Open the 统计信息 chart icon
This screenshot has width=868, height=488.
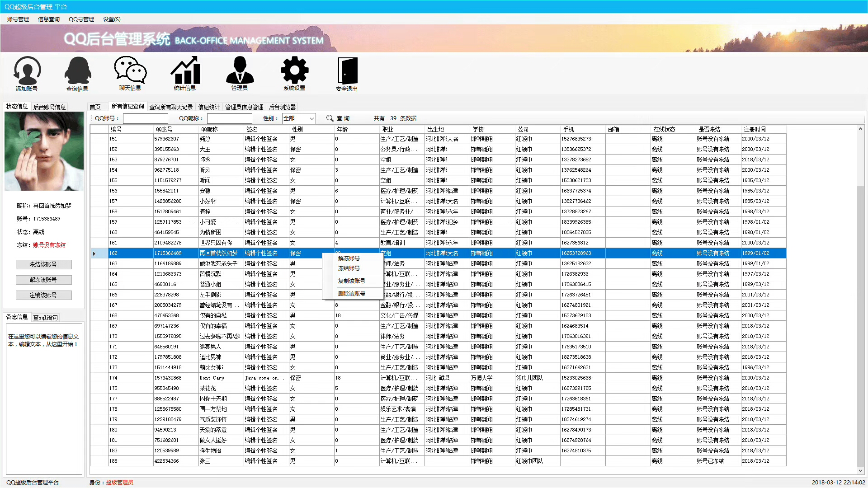coord(185,73)
